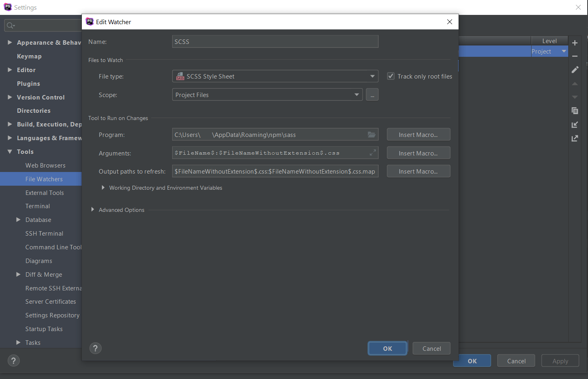Viewport: 588px width, 379px height.
Task: Toggle Track only root files checkbox
Action: [x=391, y=76]
